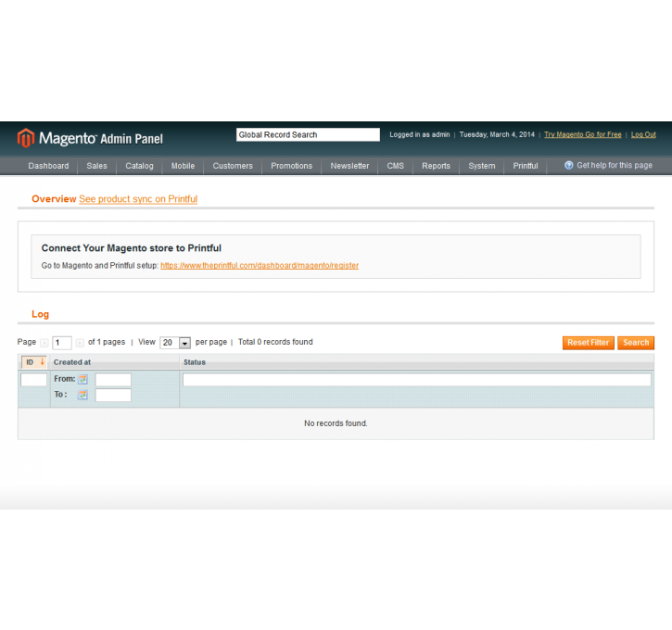Click the 'Overview' heading text

click(54, 199)
